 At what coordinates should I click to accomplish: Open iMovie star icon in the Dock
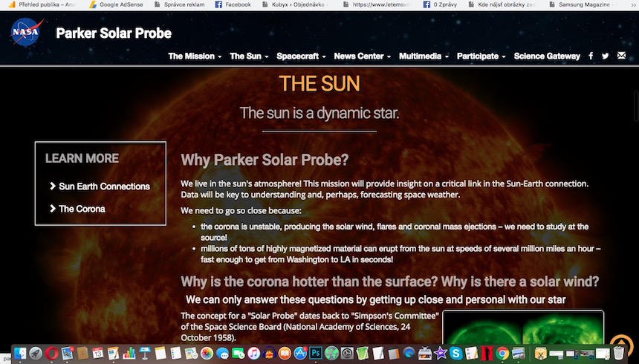click(440, 353)
